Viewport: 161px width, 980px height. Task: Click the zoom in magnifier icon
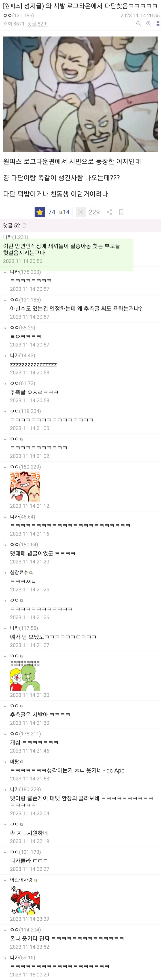point(148,24)
